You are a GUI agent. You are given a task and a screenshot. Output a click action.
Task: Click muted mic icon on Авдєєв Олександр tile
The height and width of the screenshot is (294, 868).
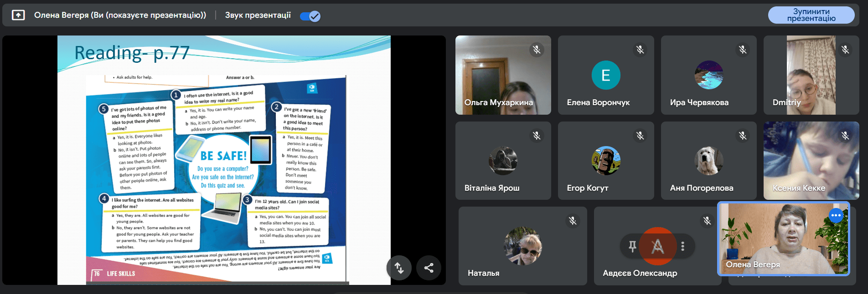point(707,221)
